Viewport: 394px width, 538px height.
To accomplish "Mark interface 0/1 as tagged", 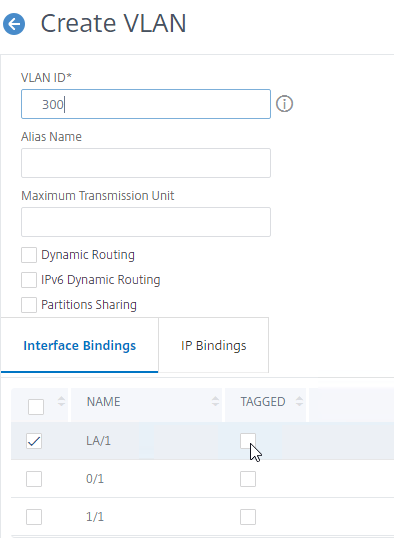I will pyautogui.click(x=248, y=479).
